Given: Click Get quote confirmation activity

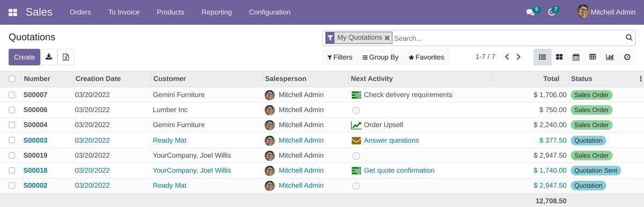Looking at the screenshot, I should [x=399, y=171].
